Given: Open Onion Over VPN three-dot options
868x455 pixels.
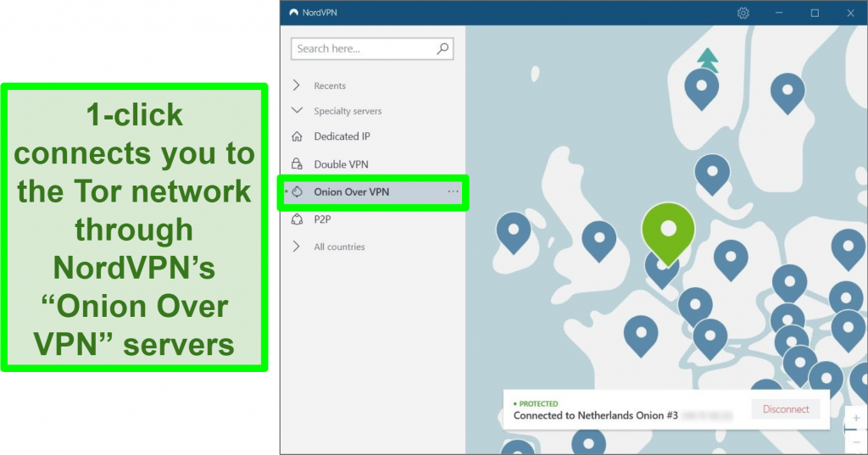Looking at the screenshot, I should [x=453, y=191].
